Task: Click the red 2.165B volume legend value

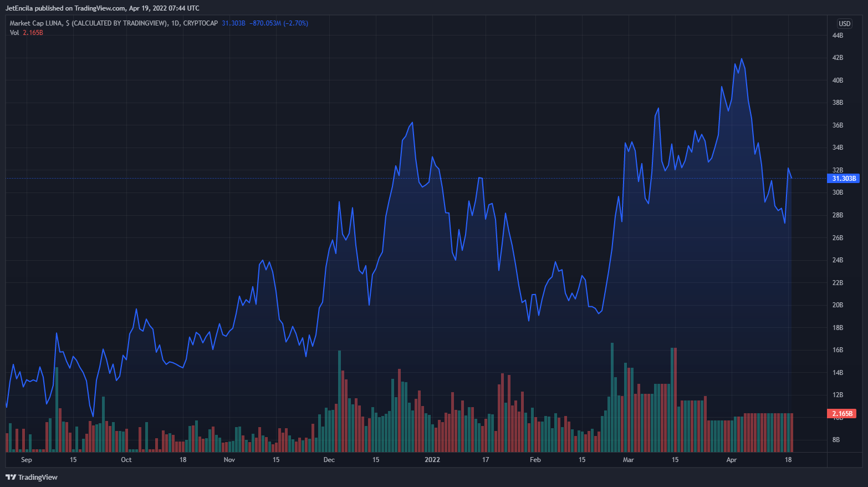Action: coord(33,33)
